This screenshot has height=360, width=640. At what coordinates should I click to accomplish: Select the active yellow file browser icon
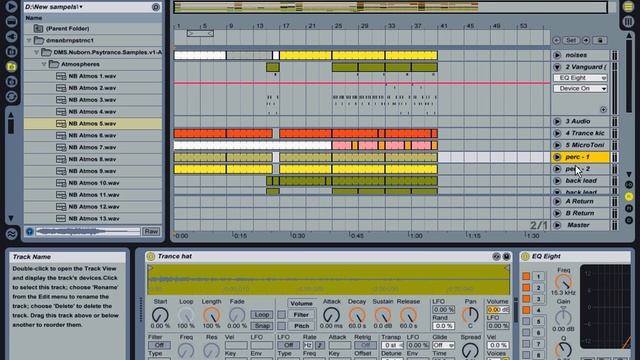[11, 67]
